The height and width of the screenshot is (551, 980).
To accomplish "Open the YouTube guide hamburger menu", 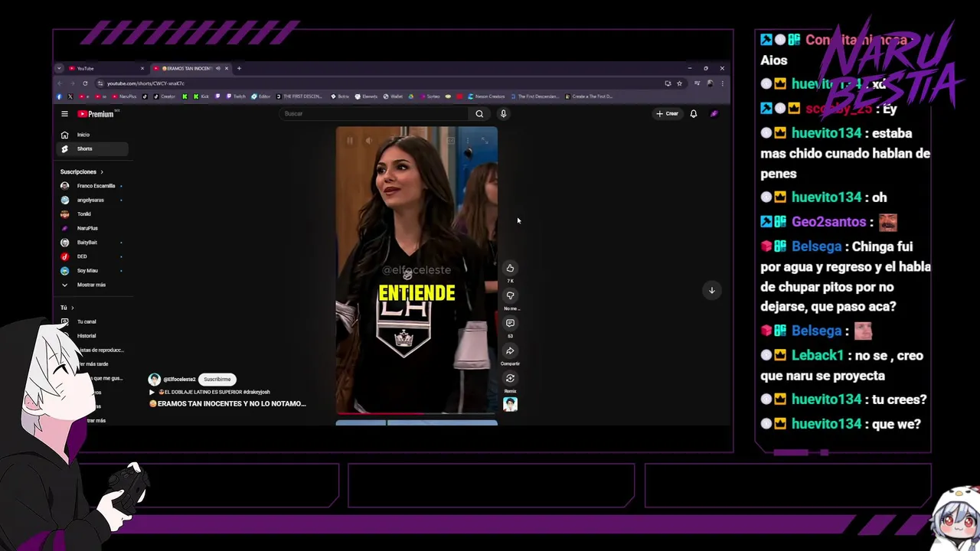I will click(x=65, y=114).
